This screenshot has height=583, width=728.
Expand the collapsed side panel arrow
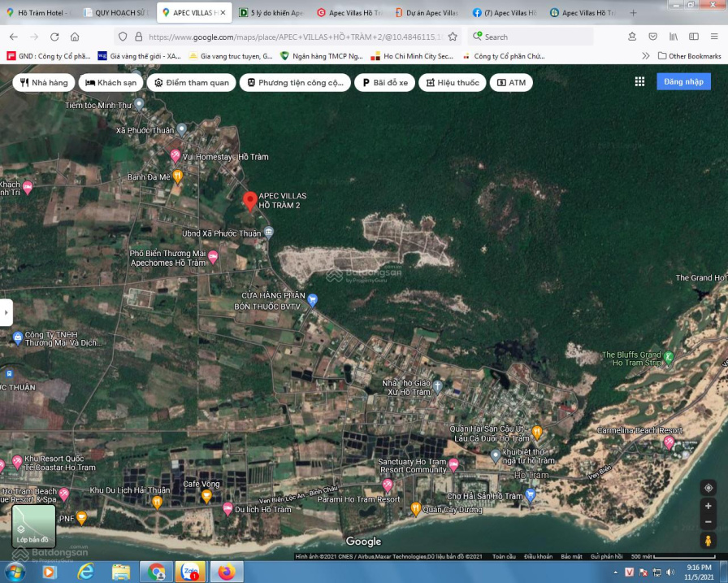[6, 311]
